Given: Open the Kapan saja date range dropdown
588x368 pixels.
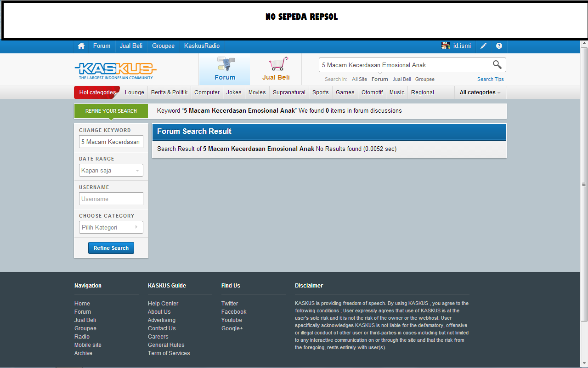Looking at the screenshot, I should click(111, 170).
